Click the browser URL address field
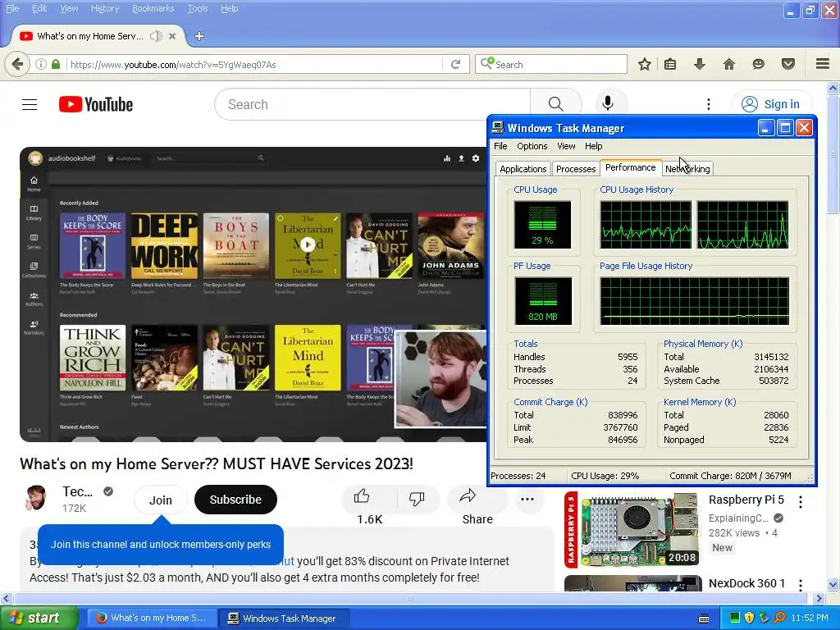 point(254,64)
